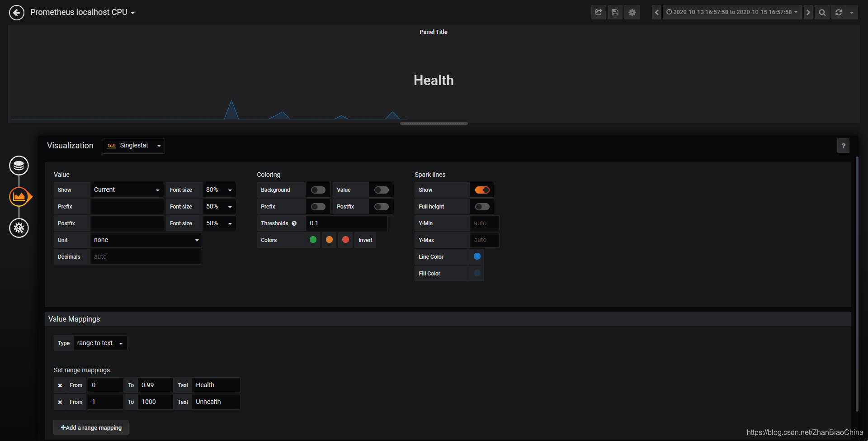Show Thresholds help tooltip icon
This screenshot has width=868, height=441.
coord(294,223)
